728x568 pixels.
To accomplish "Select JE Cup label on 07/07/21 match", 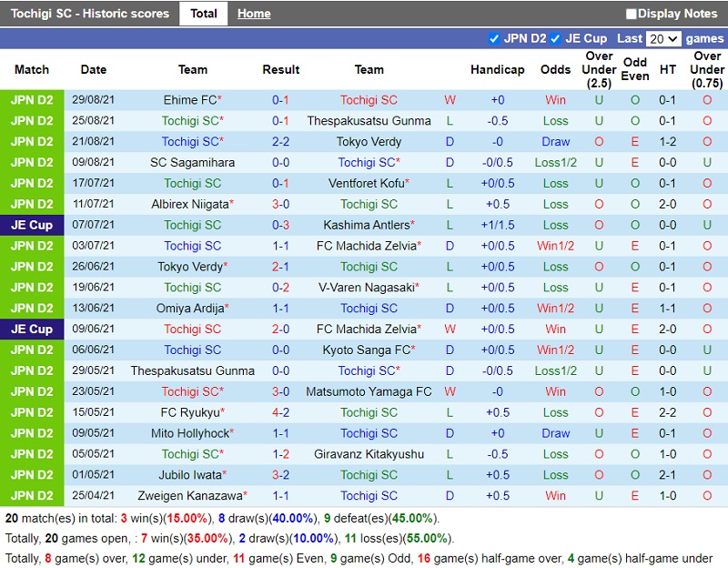I will tap(32, 225).
